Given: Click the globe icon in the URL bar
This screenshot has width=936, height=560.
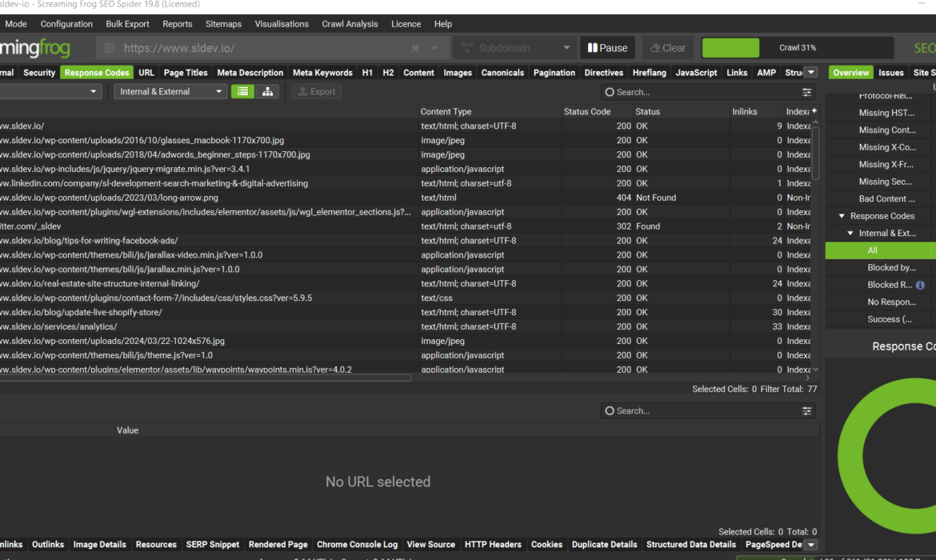Looking at the screenshot, I should click(110, 48).
